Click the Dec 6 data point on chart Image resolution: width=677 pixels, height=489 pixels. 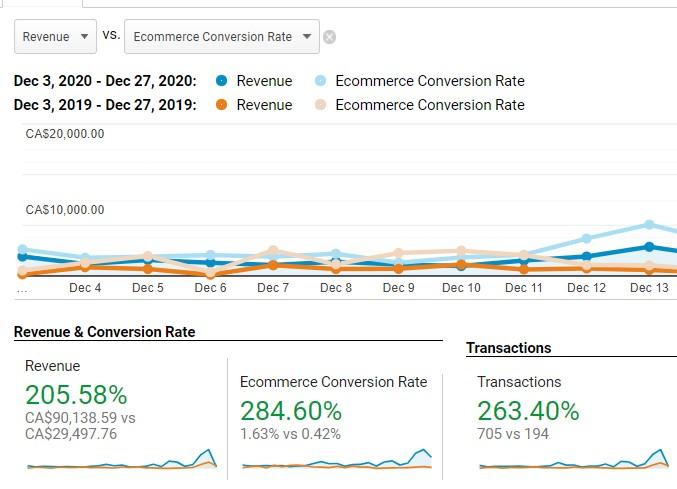[x=210, y=256]
